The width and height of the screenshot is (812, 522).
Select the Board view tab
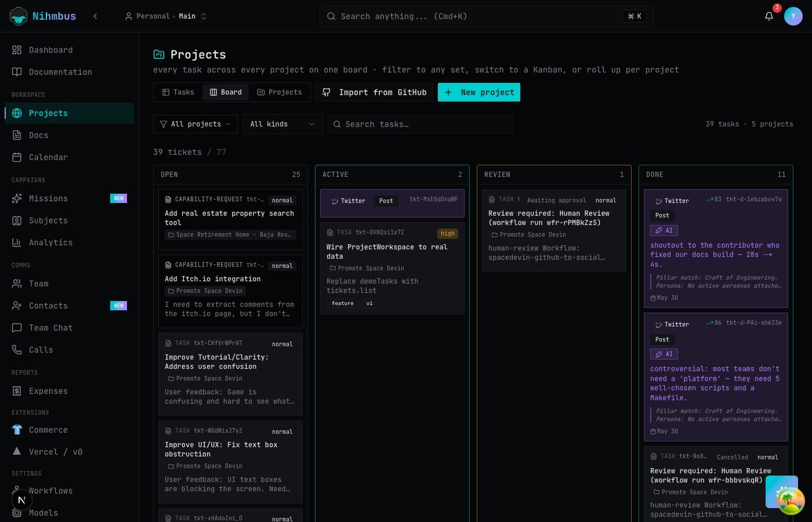click(226, 92)
